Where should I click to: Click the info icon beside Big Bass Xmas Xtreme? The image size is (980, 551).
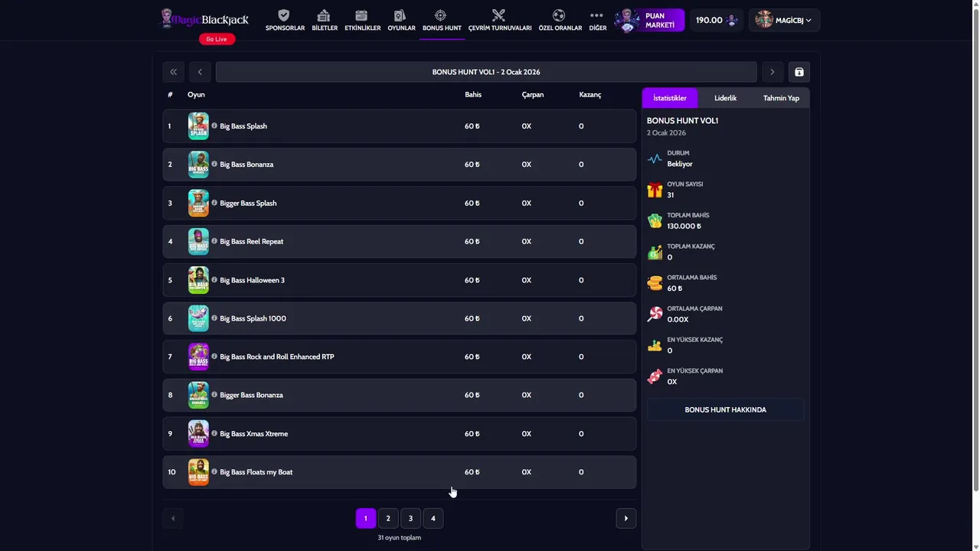pos(214,433)
